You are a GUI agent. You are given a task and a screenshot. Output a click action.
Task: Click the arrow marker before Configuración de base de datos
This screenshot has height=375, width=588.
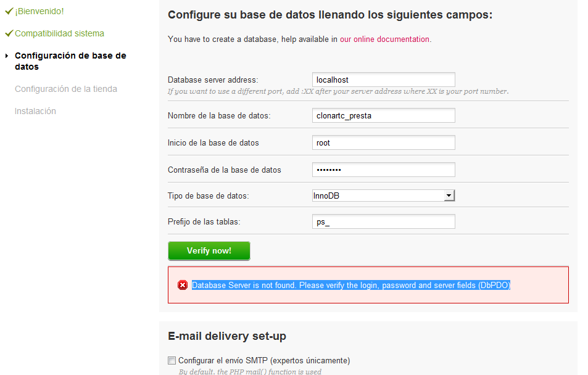[x=7, y=56]
